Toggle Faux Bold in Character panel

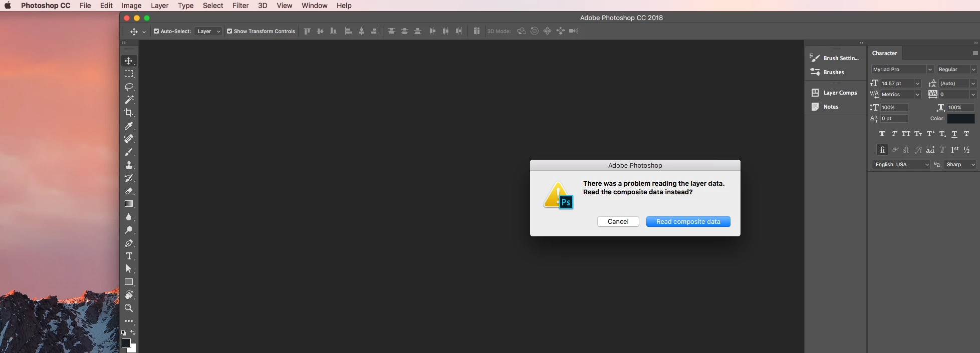click(x=882, y=134)
